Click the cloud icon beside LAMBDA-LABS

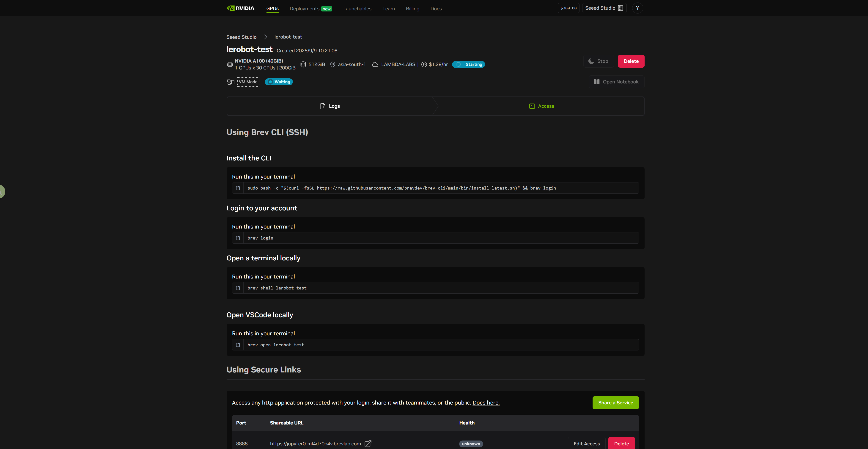click(375, 64)
